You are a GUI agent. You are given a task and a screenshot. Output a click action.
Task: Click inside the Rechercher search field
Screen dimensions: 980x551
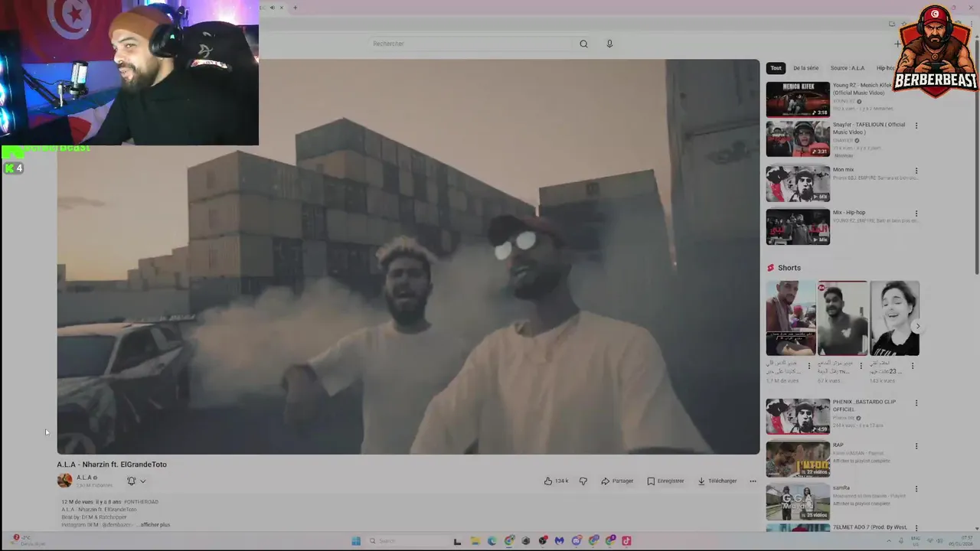(471, 44)
